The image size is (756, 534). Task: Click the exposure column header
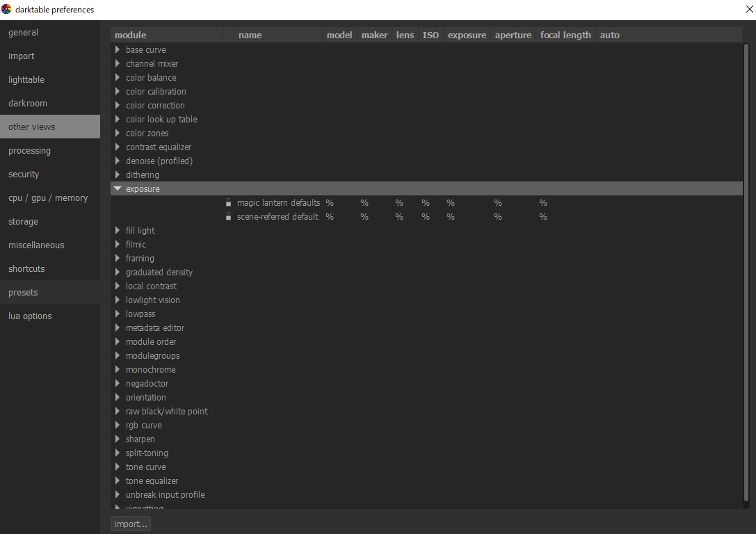pos(467,35)
